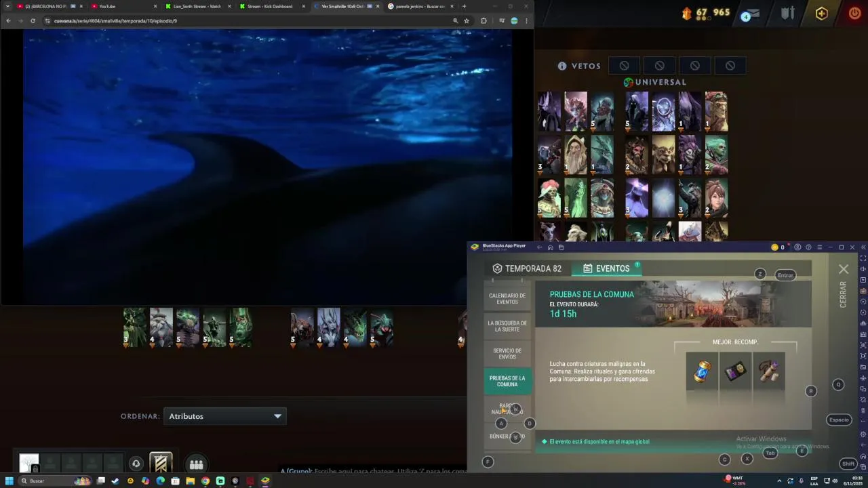Viewport: 868px width, 488px height.
Task: Bookmark this page with star icon
Action: coord(467,21)
